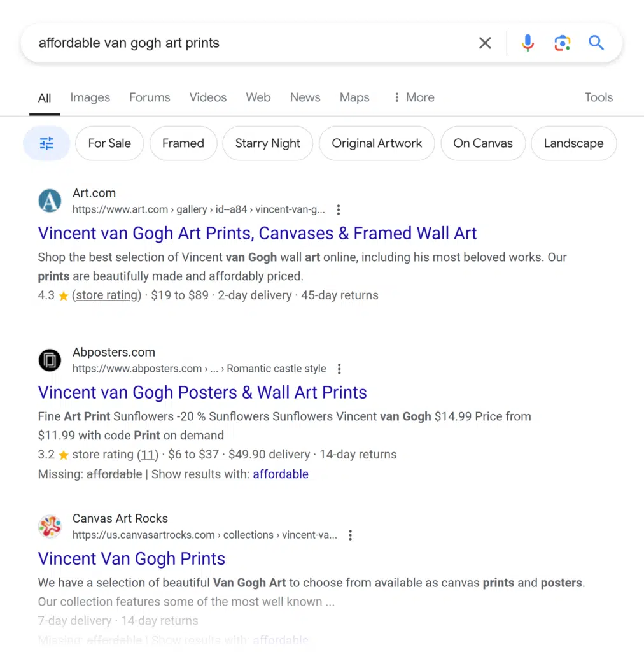Viewport: 644px width, 652px height.
Task: Toggle the On Canvas filter chip
Action: 482,143
